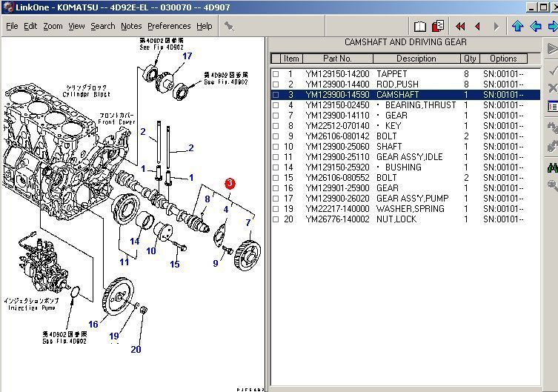Image resolution: width=558 pixels, height=392 pixels.
Task: Click red callout 3 on the diagram
Action: point(230,184)
